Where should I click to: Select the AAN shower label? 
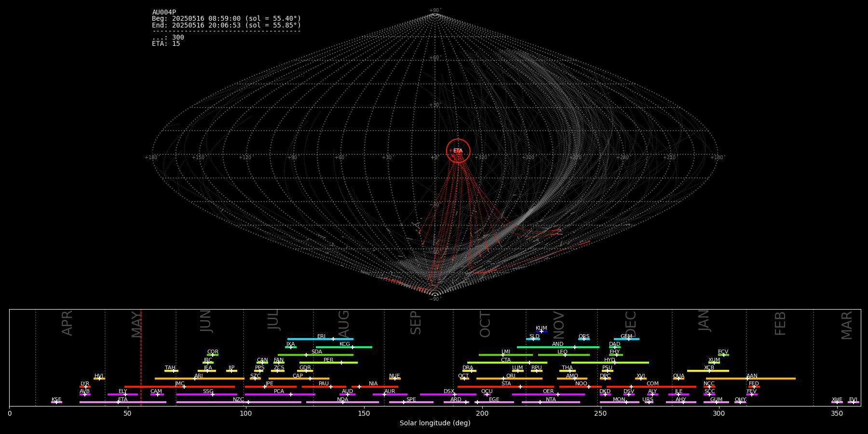click(752, 376)
